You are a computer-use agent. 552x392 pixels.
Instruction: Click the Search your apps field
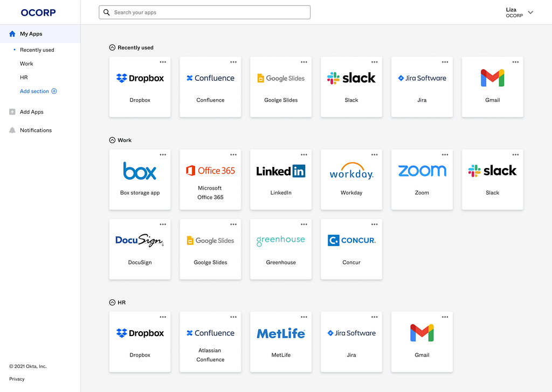(x=204, y=12)
